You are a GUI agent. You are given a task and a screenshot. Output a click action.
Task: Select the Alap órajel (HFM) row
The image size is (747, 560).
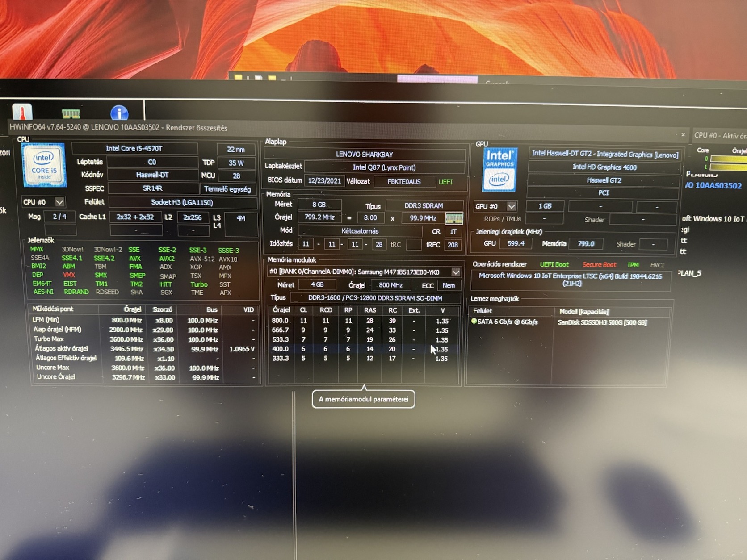coord(145,330)
